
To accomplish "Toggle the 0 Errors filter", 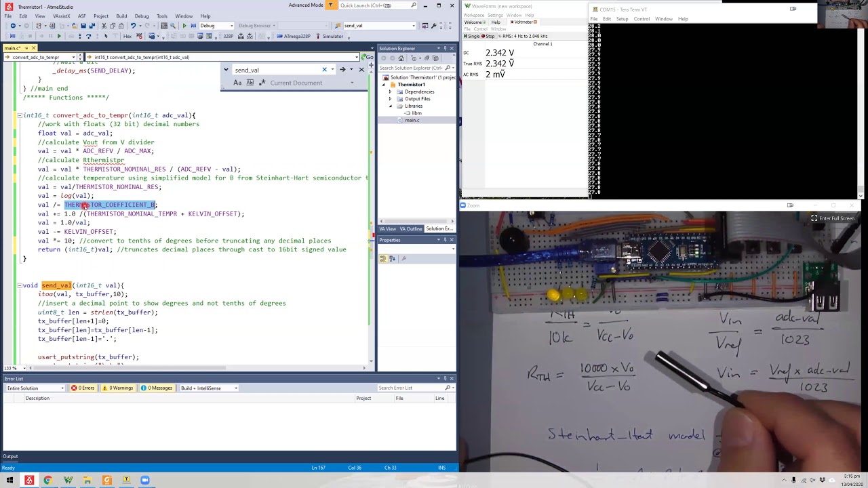I will pyautogui.click(x=83, y=388).
